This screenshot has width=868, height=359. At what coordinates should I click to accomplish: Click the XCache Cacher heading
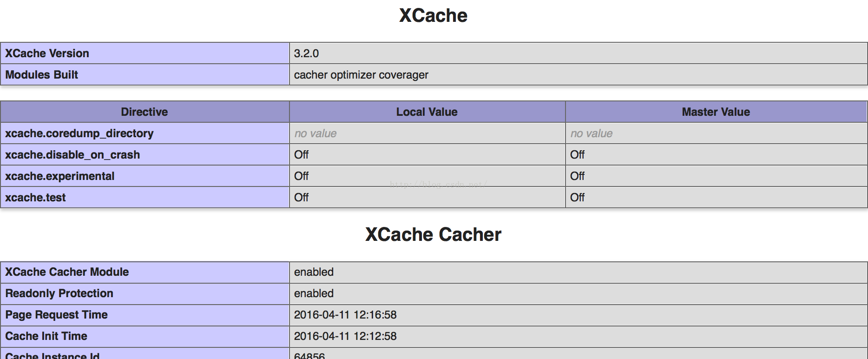433,235
